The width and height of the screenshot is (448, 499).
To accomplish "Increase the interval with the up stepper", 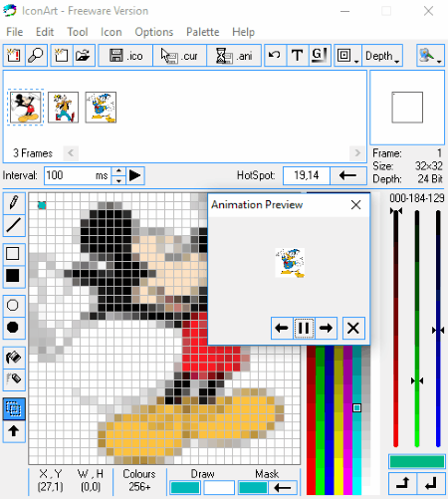I will pos(118,171).
